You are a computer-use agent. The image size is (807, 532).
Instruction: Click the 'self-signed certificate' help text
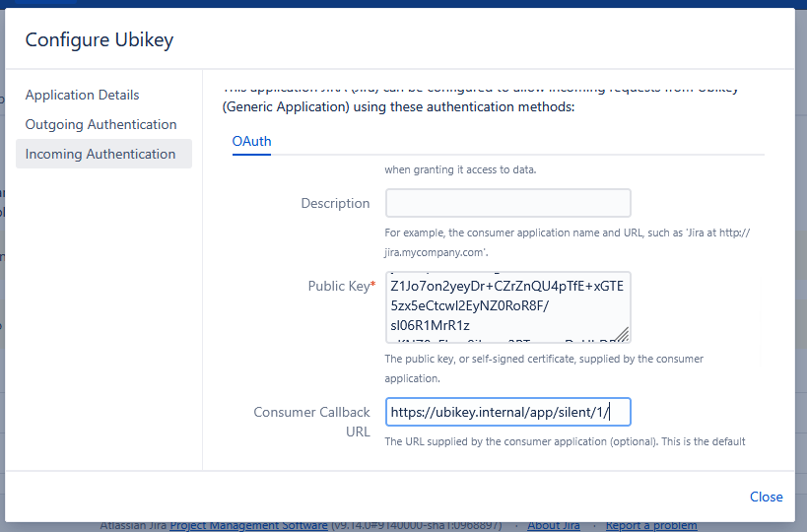click(524, 359)
